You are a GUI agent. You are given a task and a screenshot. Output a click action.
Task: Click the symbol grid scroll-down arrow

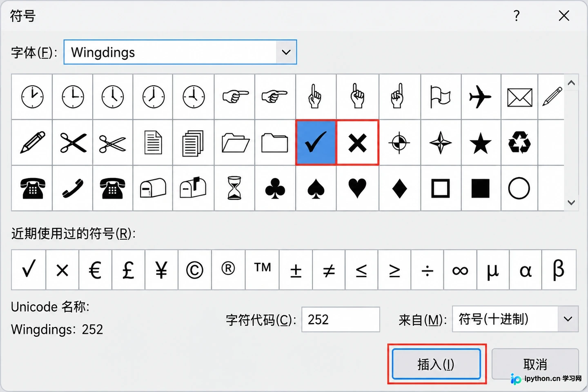(x=571, y=203)
